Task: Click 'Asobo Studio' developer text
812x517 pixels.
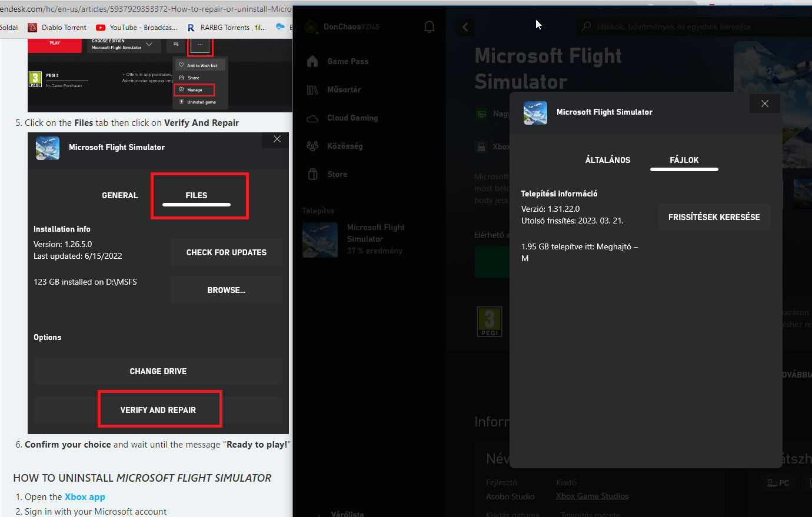Action: (x=510, y=496)
